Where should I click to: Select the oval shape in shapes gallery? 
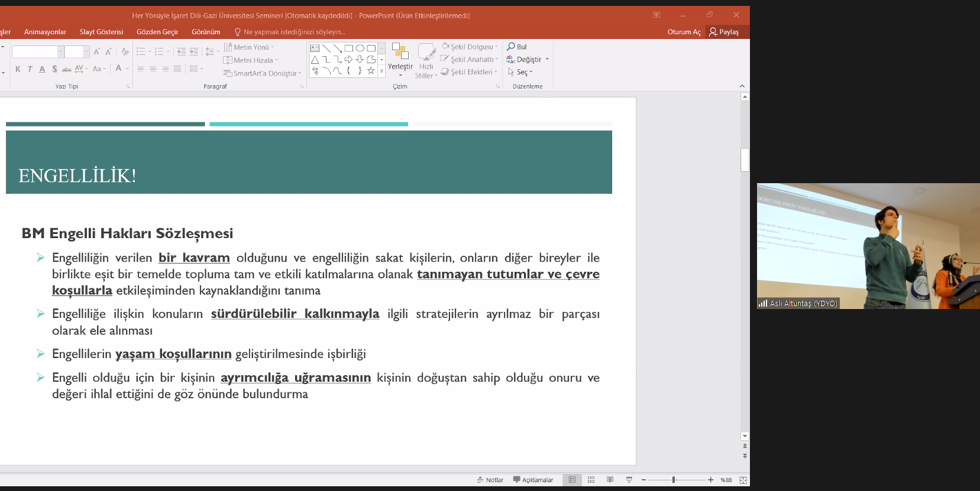(360, 48)
